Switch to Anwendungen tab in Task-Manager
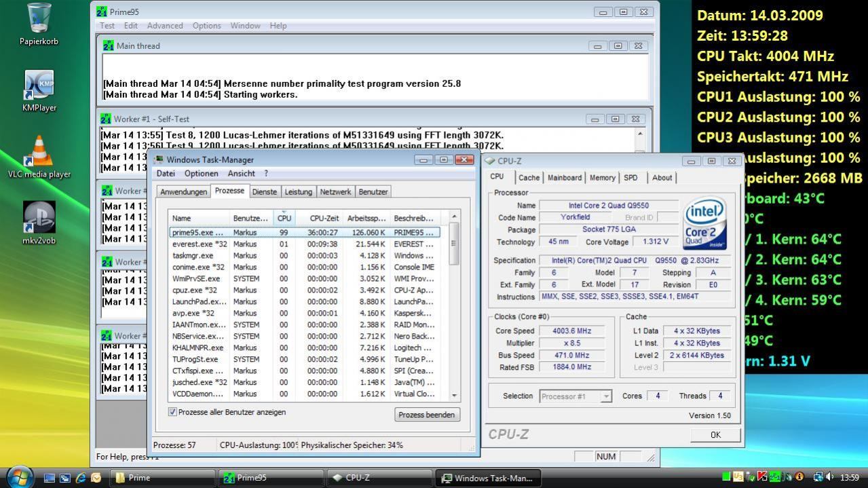Viewport: 868px width, 488px height. tap(183, 192)
